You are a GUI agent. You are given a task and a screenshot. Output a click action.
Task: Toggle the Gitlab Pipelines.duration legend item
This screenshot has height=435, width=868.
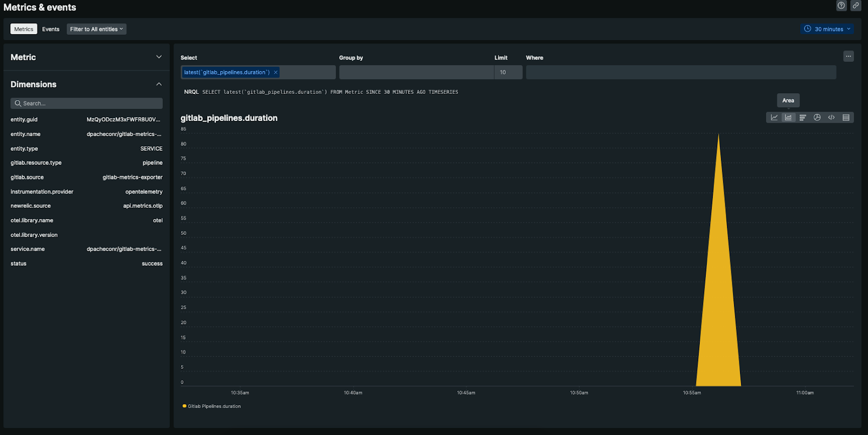[212, 406]
